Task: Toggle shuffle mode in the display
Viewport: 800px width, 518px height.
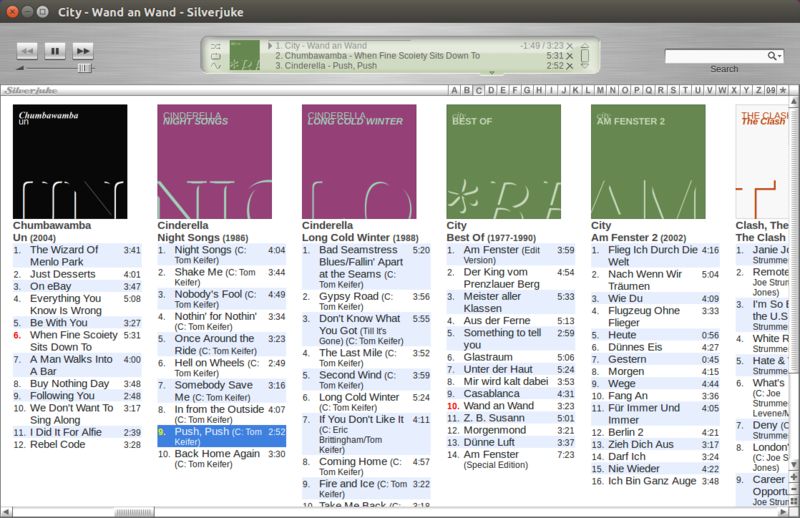Action: coord(216,46)
